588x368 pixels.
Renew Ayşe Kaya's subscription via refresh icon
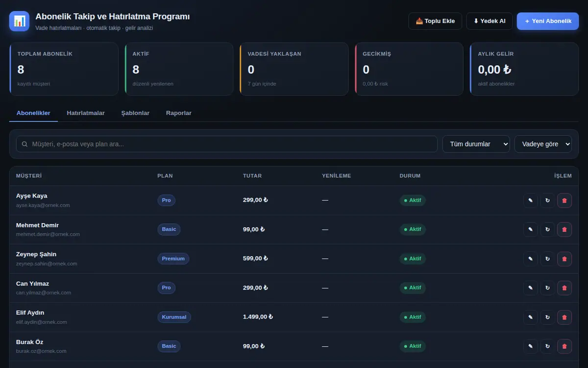(547, 200)
